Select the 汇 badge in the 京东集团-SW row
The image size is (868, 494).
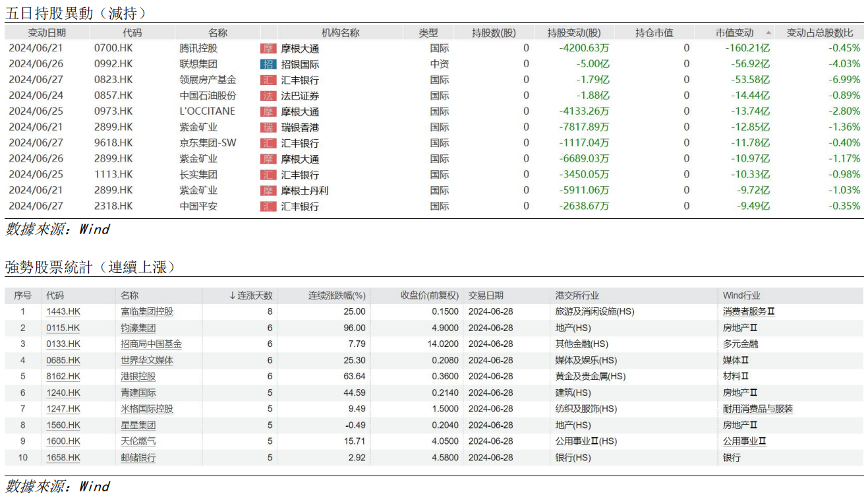pos(268,143)
